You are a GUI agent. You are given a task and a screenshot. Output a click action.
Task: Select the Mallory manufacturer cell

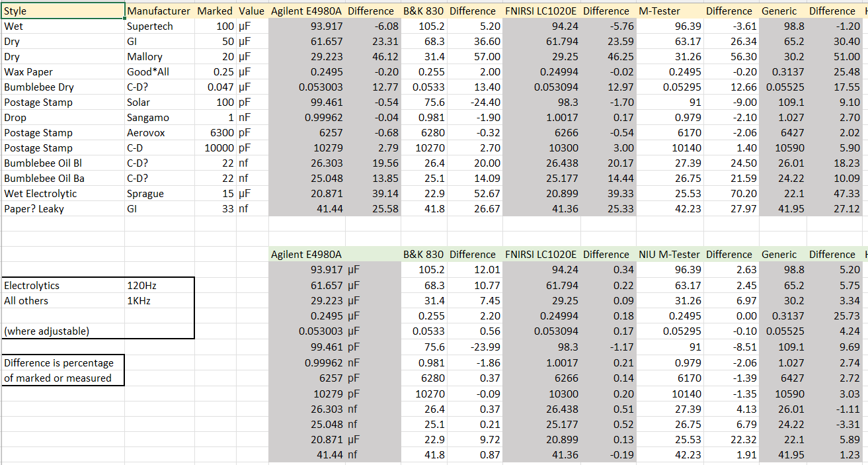pos(159,57)
